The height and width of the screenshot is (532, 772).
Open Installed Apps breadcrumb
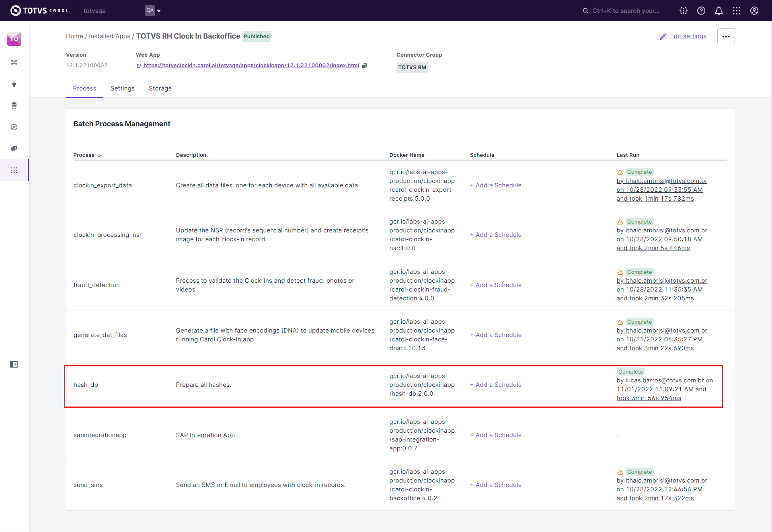click(x=109, y=36)
